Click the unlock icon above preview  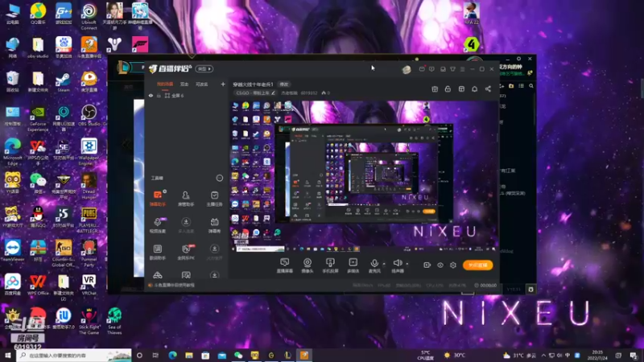(x=448, y=89)
